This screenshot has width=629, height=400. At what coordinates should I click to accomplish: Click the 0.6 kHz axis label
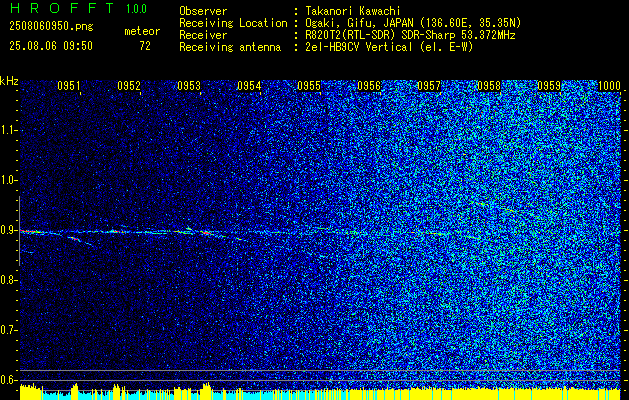point(9,380)
